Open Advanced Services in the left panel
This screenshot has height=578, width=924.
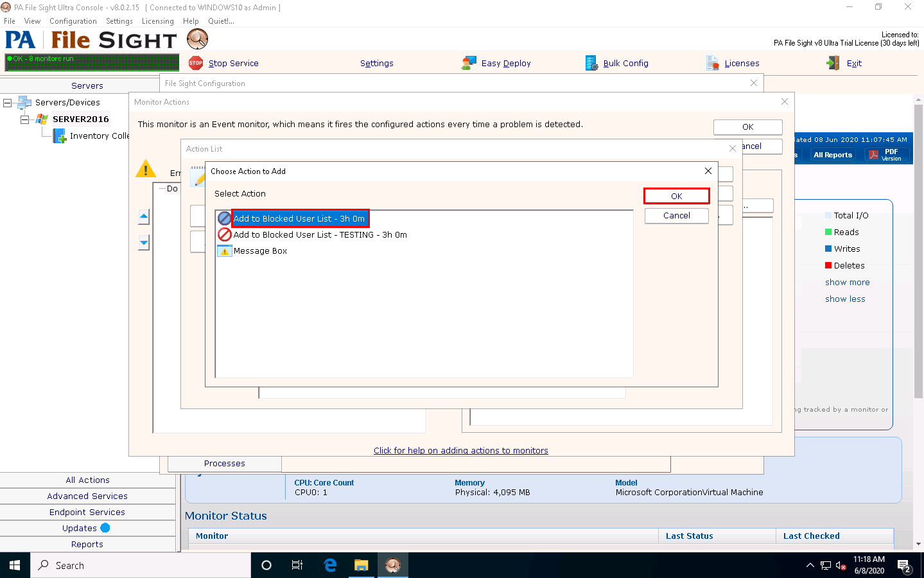tap(87, 496)
